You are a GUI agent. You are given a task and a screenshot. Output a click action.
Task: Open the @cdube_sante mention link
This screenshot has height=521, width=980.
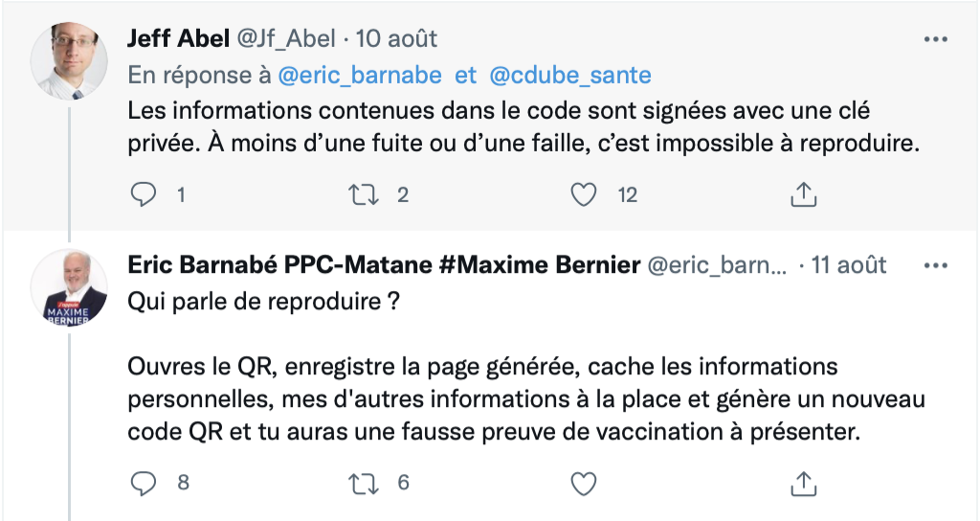click(570, 75)
